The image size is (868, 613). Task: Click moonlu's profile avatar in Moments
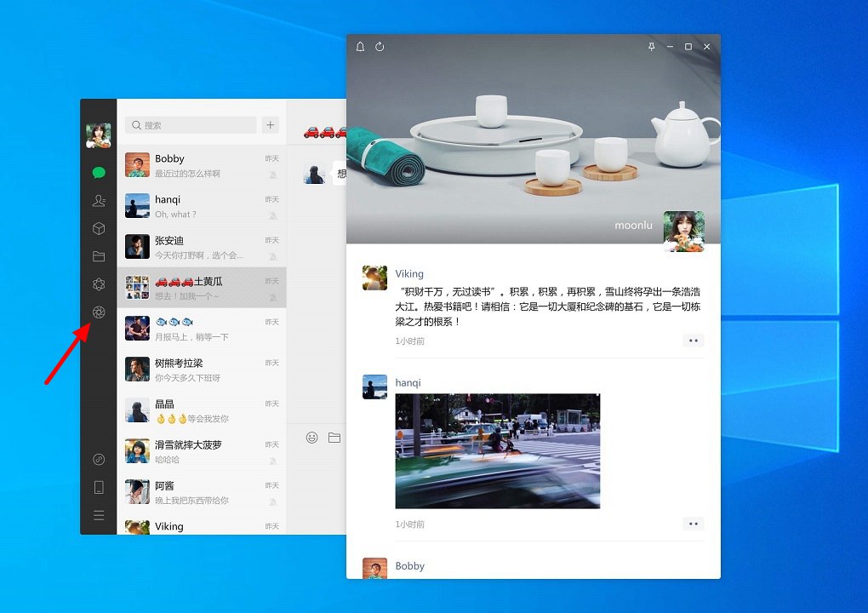pyautogui.click(x=684, y=230)
